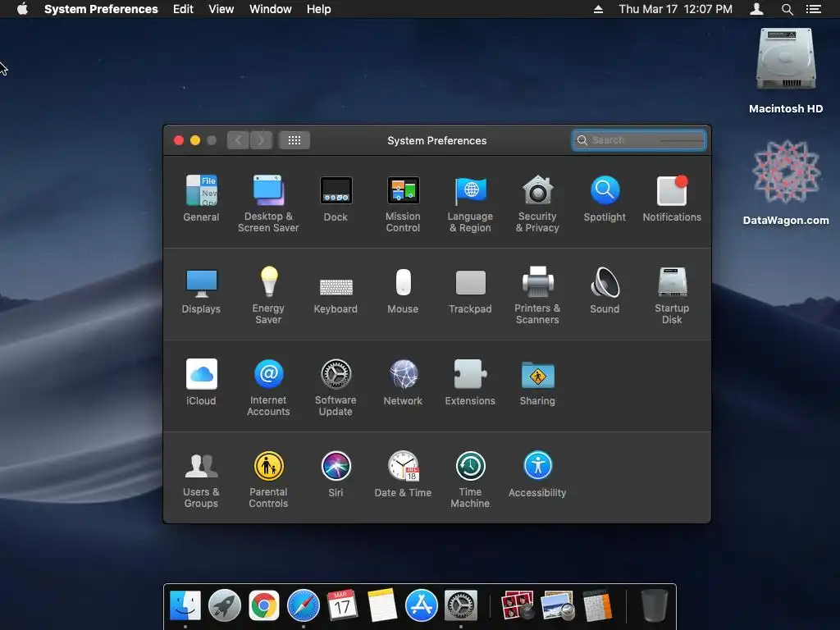
Task: Open Launchpad from the Dock
Action: pyautogui.click(x=225, y=605)
